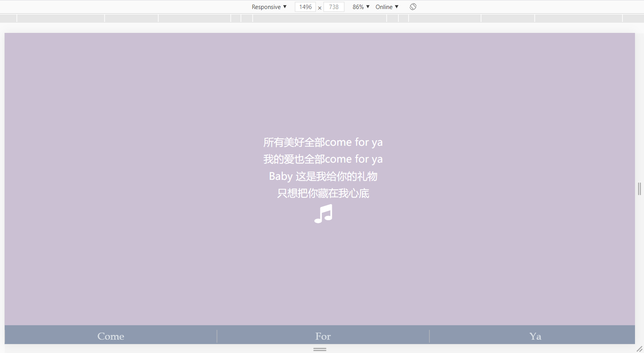Viewport: 644px width, 353px height.
Task: Open the Responsive device preset dropdown
Action: click(269, 7)
